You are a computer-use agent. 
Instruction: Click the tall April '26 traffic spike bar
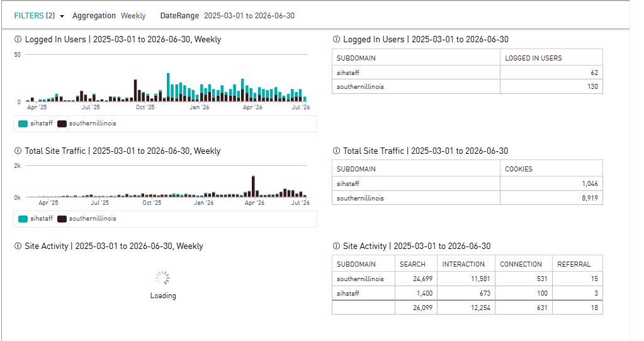click(254, 187)
